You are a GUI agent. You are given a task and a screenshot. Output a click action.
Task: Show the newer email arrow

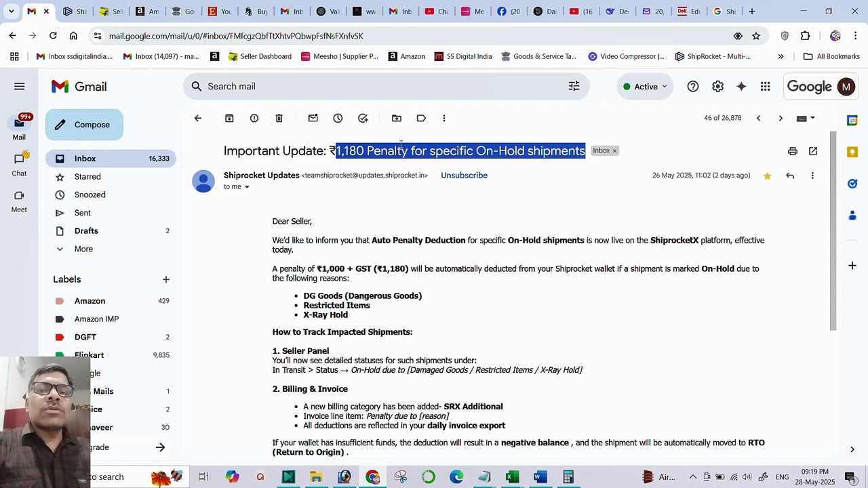pos(758,118)
